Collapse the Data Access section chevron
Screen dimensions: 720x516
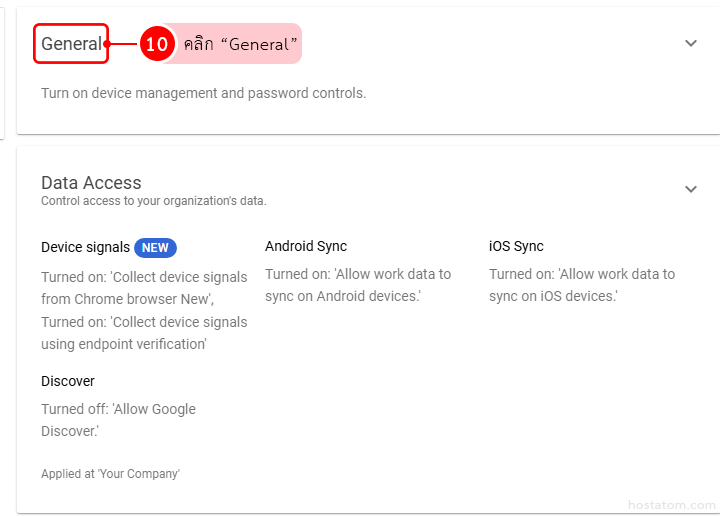[x=691, y=189]
